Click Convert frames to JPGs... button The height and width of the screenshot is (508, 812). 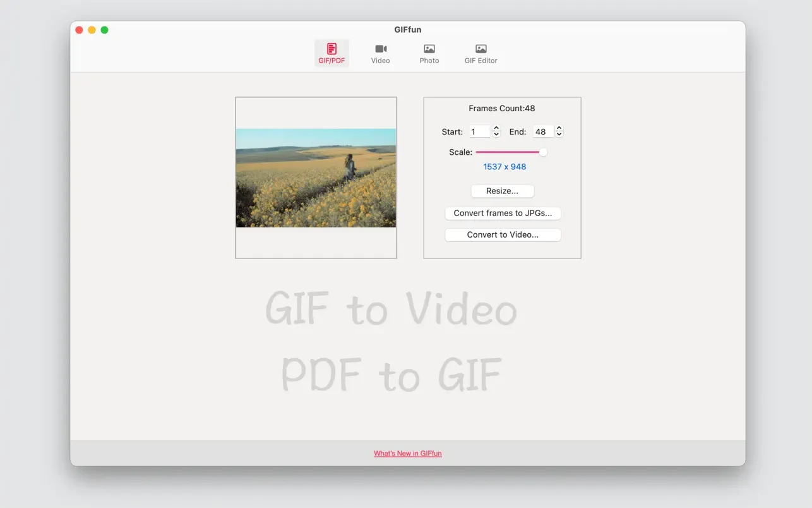(x=503, y=214)
